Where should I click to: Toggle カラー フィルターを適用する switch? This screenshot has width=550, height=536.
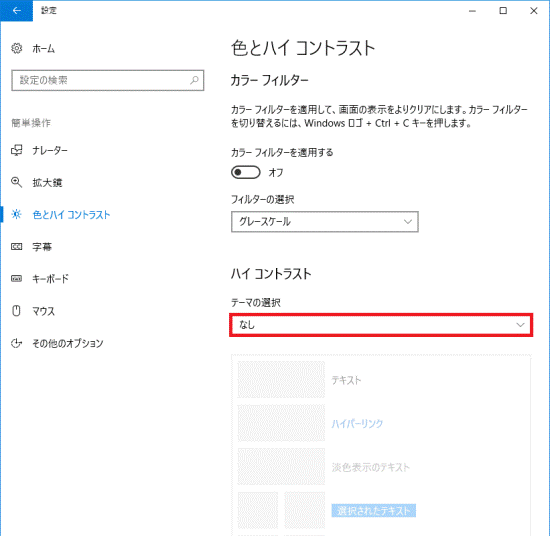point(246,172)
